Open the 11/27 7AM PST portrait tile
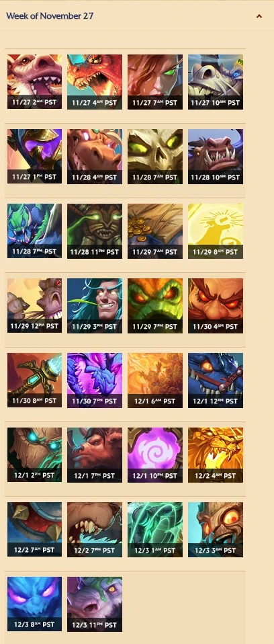This screenshot has width=274, height=644. pyautogui.click(x=155, y=82)
